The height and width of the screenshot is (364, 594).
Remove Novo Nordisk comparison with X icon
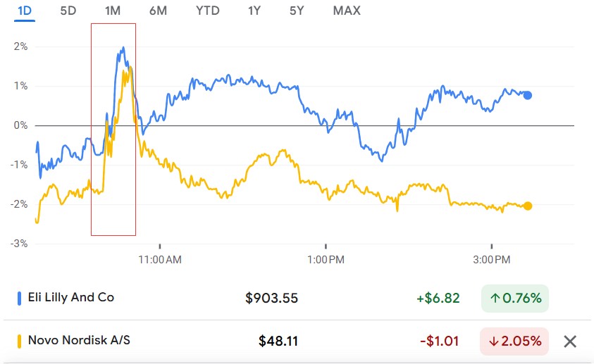coord(570,341)
